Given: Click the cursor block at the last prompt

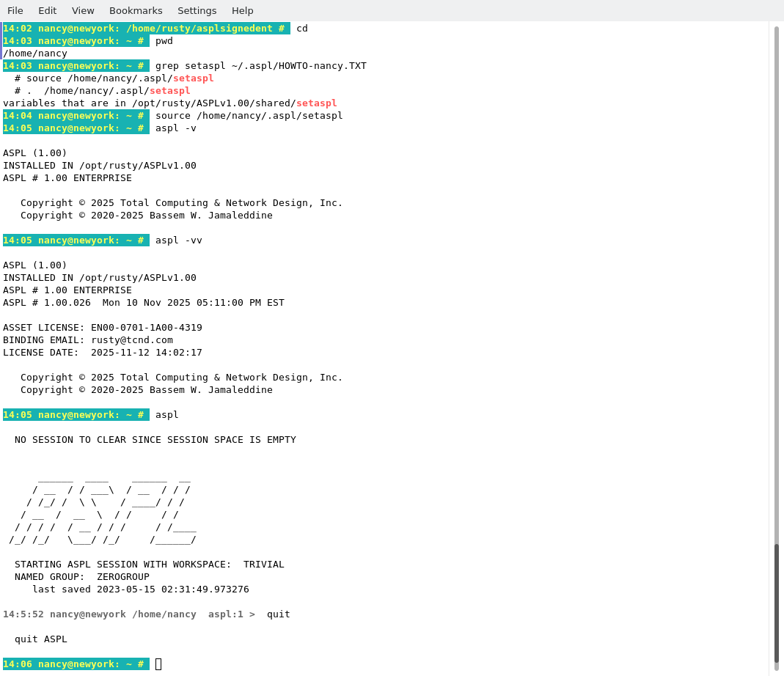Looking at the screenshot, I should [158, 664].
